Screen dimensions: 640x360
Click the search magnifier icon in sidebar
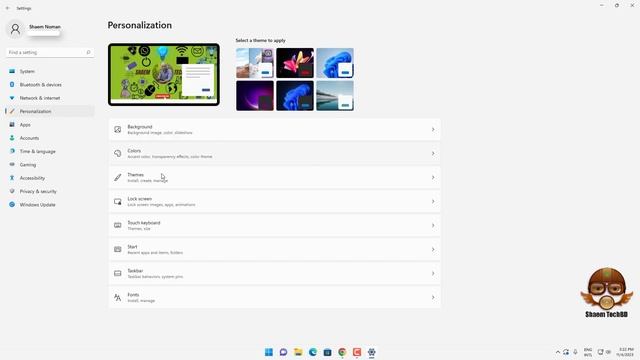click(88, 52)
